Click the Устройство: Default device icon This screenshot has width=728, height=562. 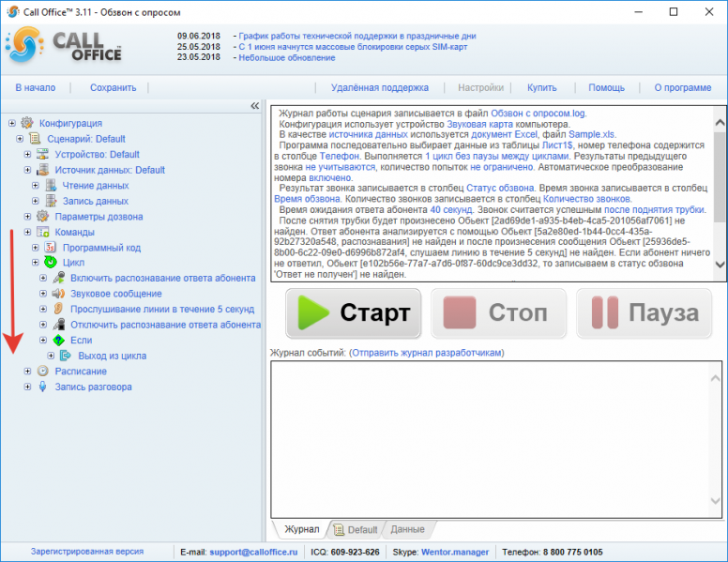pos(43,154)
